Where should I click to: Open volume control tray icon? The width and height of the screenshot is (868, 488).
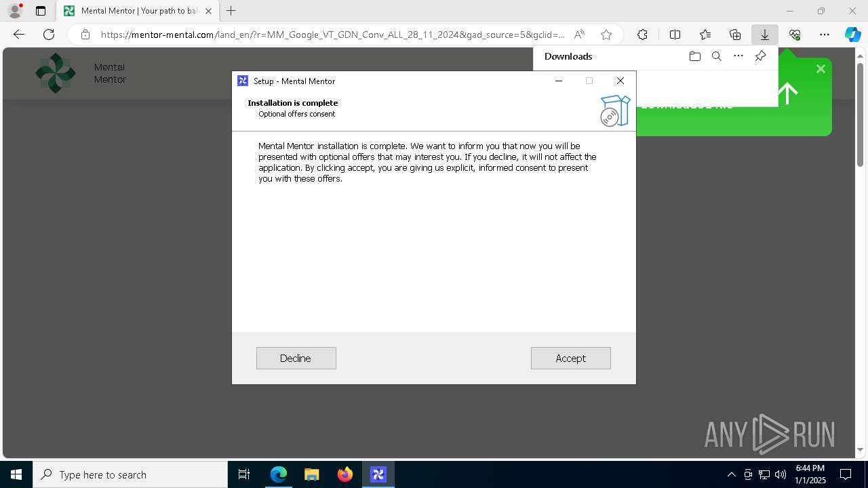781,474
